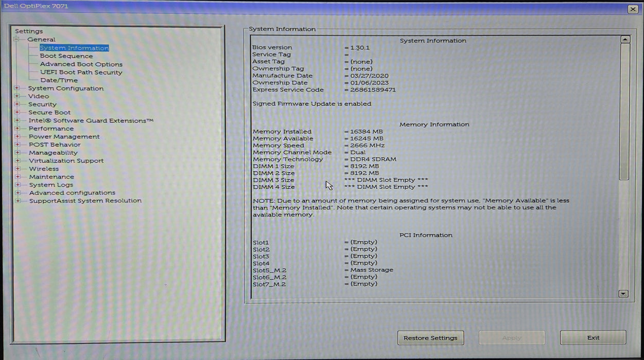Expand the Performance node
Screen dimensions: 644x360
pyautogui.click(x=17, y=129)
